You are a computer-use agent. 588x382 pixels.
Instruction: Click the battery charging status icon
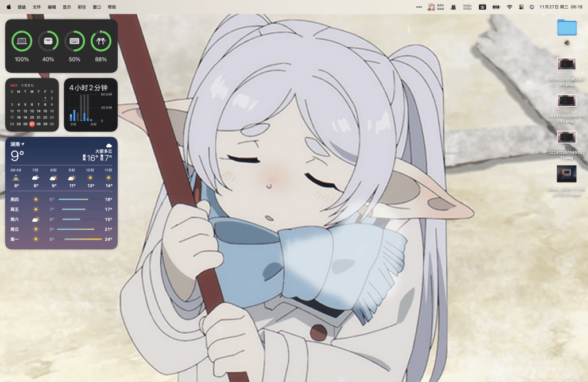pos(495,7)
